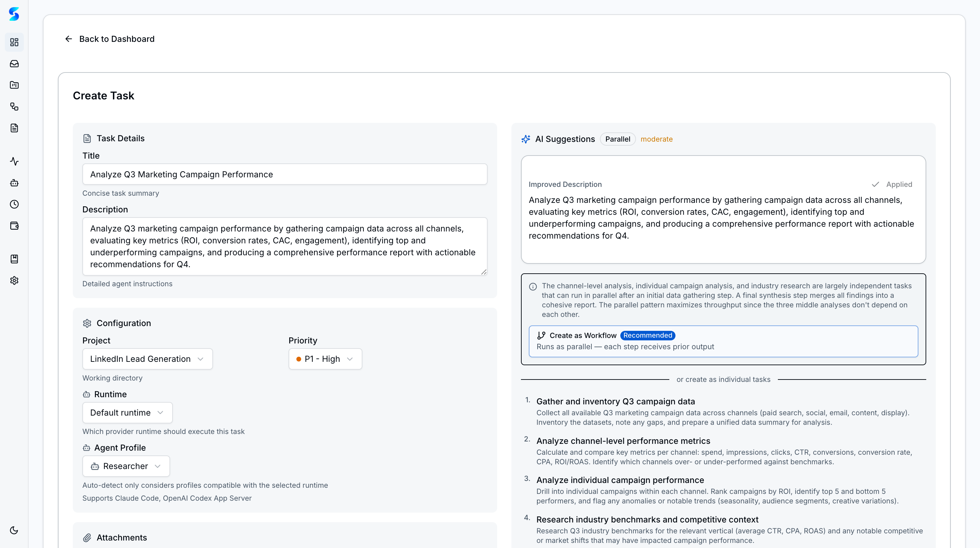Image resolution: width=980 pixels, height=548 pixels.
Task: Select the agents robot icon in sidebar
Action: click(x=14, y=183)
